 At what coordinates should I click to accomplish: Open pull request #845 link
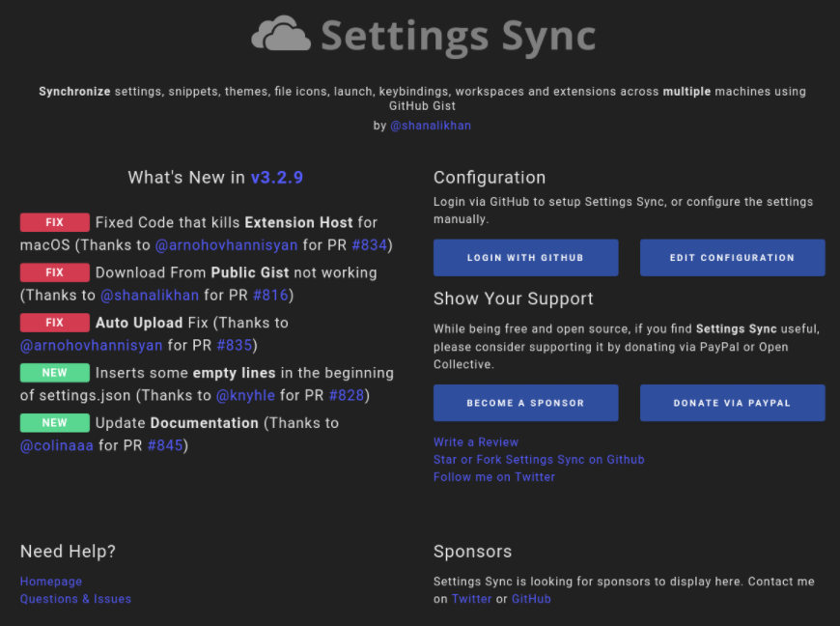click(x=165, y=446)
